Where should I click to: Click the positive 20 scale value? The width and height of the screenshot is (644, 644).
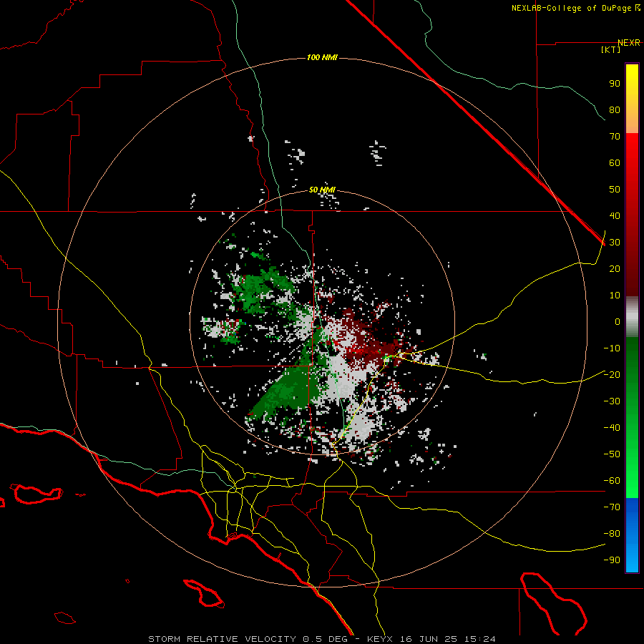pyautogui.click(x=615, y=268)
